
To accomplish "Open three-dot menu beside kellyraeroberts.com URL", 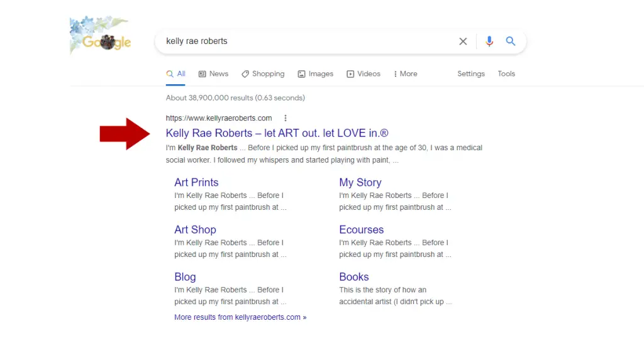I will click(x=286, y=118).
